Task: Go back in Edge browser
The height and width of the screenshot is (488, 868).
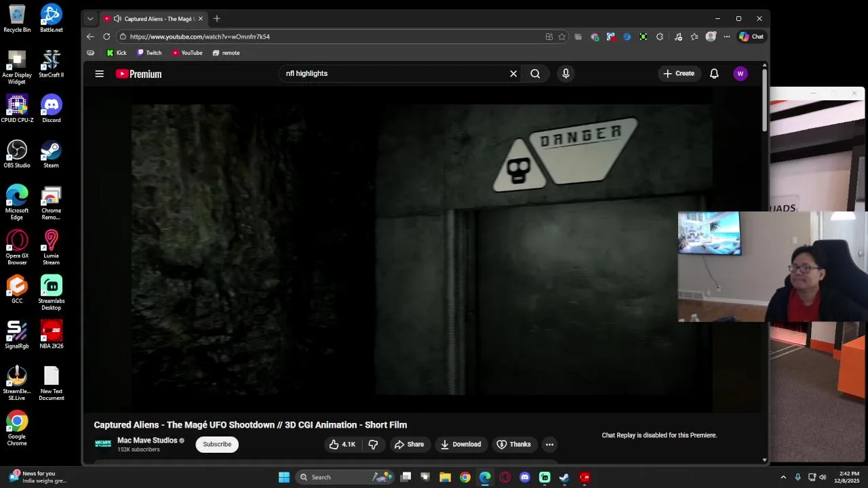Action: [90, 37]
